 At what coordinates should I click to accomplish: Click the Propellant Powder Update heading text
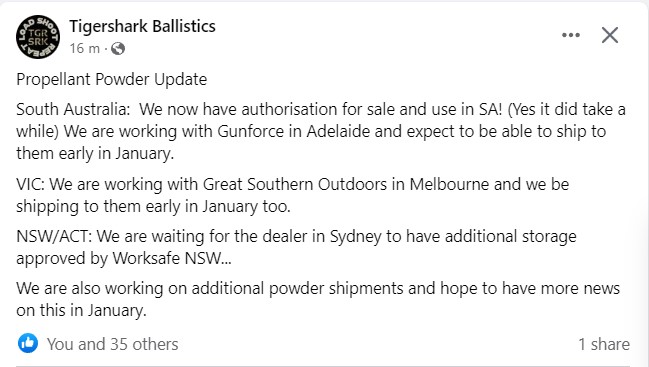[112, 79]
